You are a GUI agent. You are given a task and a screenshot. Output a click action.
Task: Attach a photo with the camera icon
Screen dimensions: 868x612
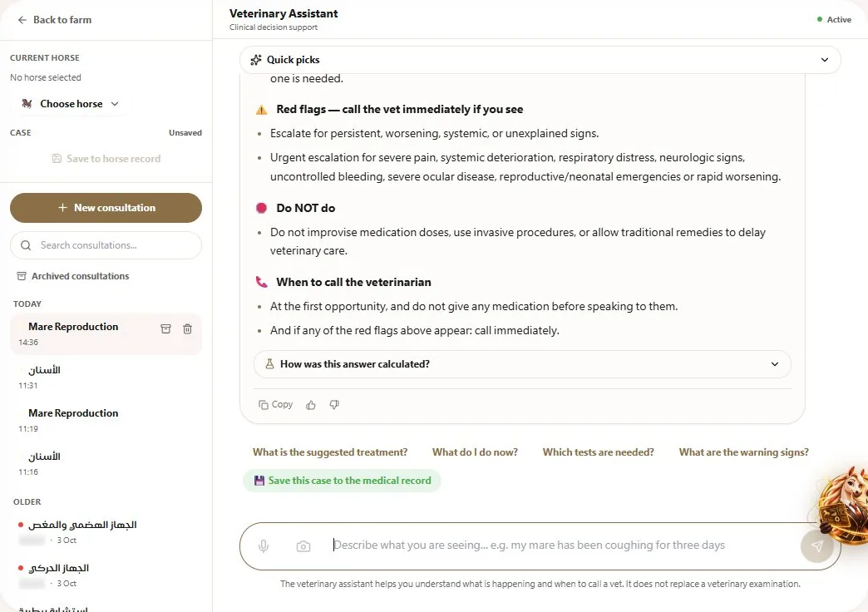tap(303, 546)
